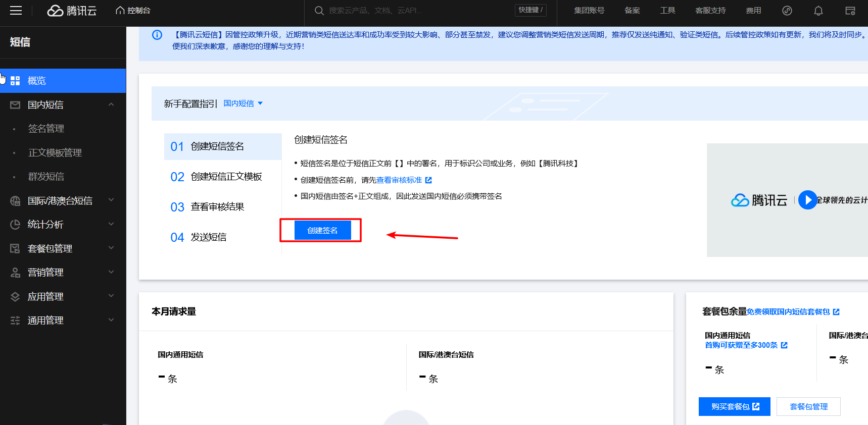
Task: Open the hamburger navigation menu
Action: (x=16, y=11)
